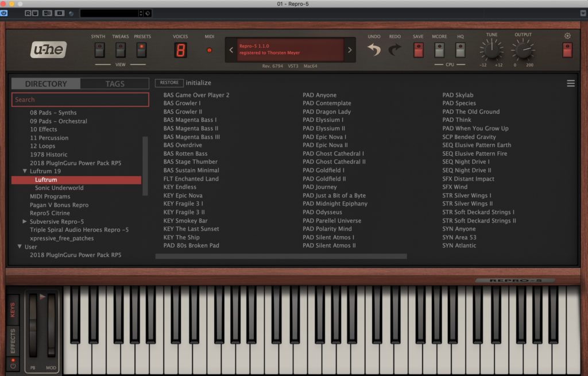
Task: Load preset STR Silver Wings II
Action: tap(467, 204)
